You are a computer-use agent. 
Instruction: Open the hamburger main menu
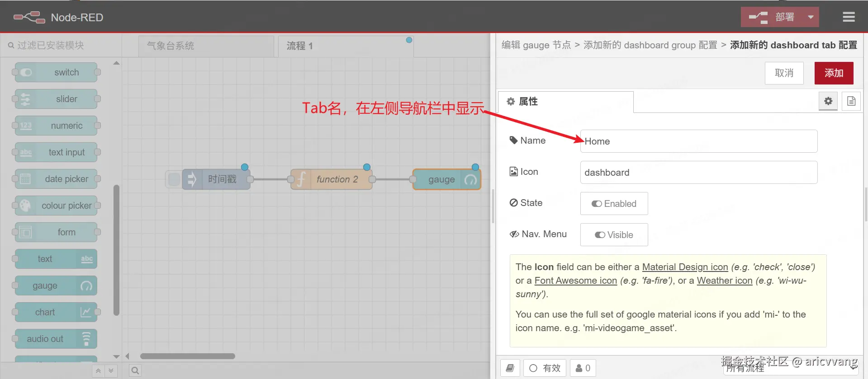pyautogui.click(x=849, y=17)
